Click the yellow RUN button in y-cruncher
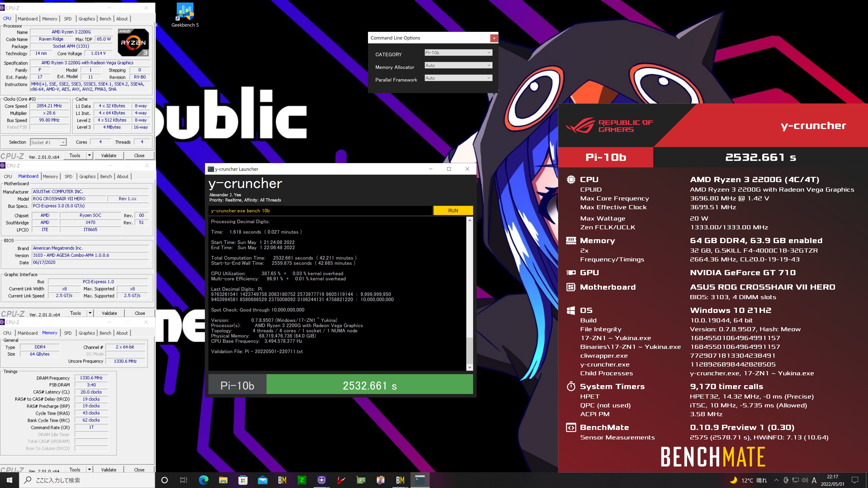The image size is (868, 488). (453, 211)
